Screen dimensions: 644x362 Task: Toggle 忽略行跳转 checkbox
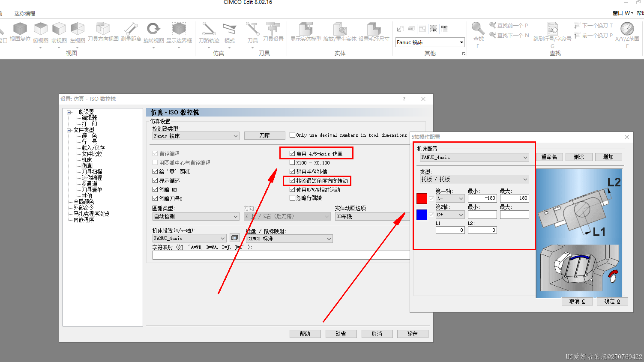coord(292,198)
